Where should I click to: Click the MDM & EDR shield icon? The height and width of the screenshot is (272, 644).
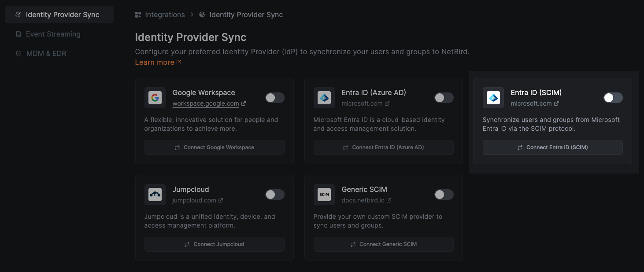[x=19, y=53]
